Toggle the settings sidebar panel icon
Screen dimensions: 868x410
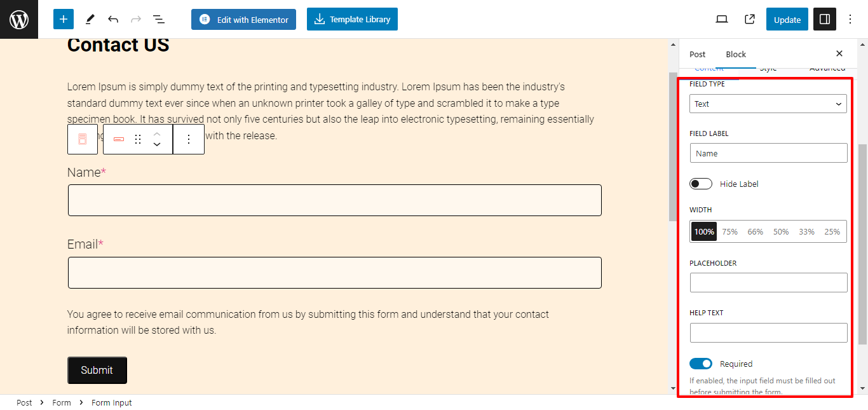825,19
